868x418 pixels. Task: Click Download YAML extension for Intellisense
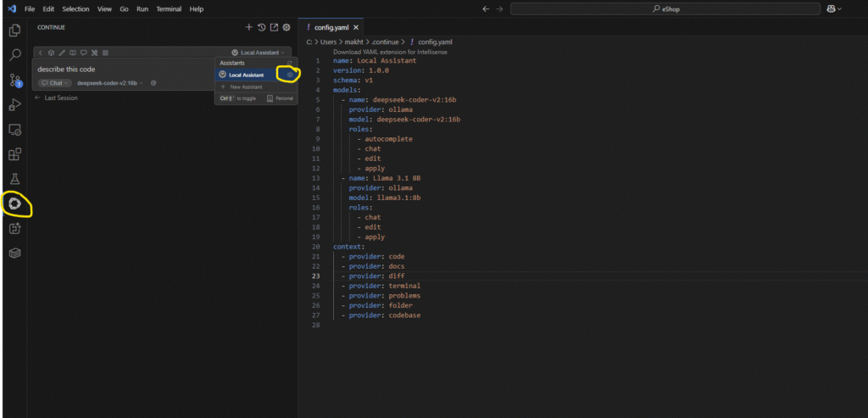tap(390, 52)
